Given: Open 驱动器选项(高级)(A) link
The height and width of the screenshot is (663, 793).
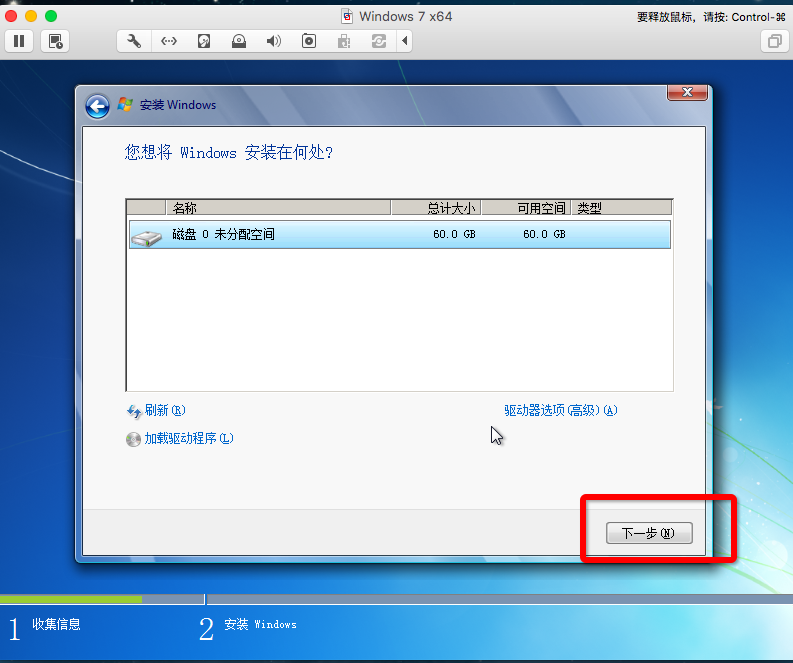Looking at the screenshot, I should tap(561, 410).
